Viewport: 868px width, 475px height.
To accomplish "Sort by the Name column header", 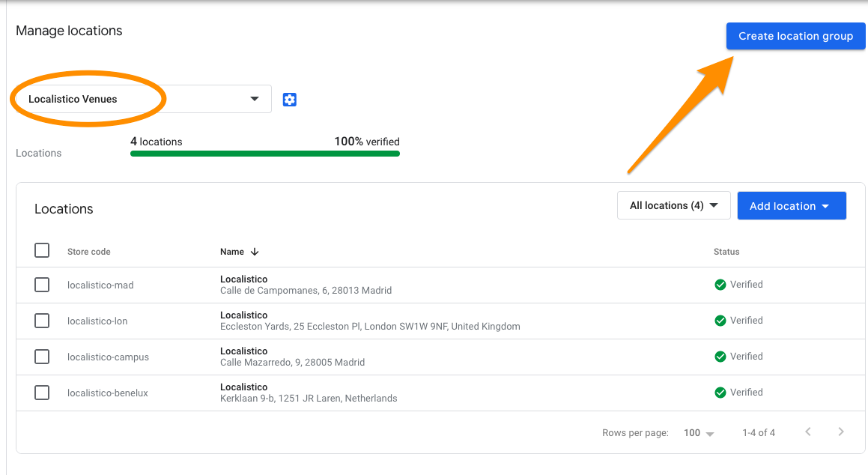I will click(x=232, y=252).
